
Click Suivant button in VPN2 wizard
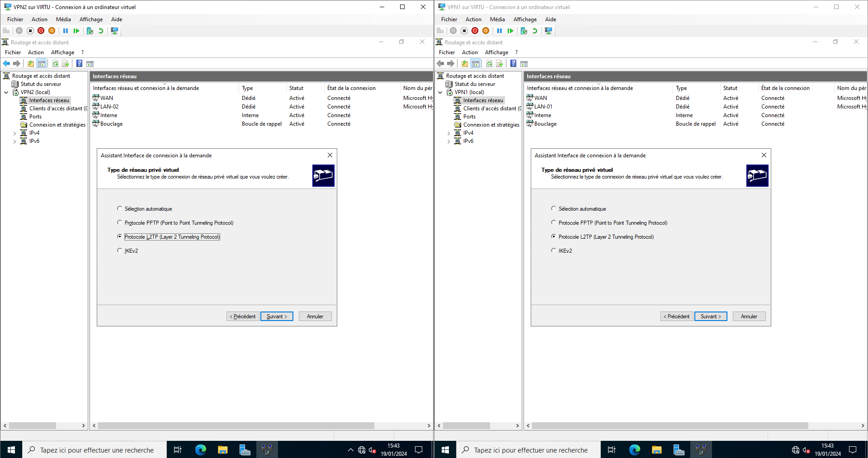tap(277, 316)
